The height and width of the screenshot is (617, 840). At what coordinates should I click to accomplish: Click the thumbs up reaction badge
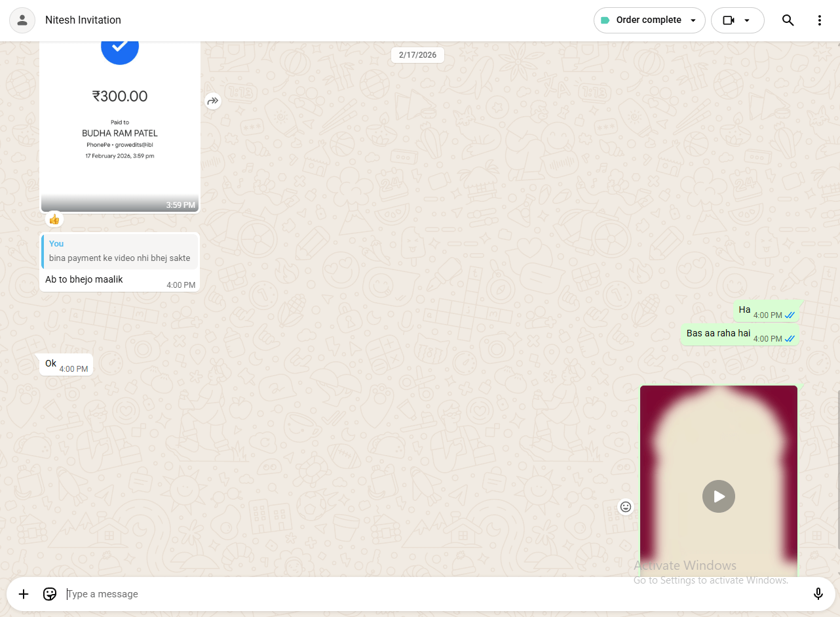click(x=54, y=220)
